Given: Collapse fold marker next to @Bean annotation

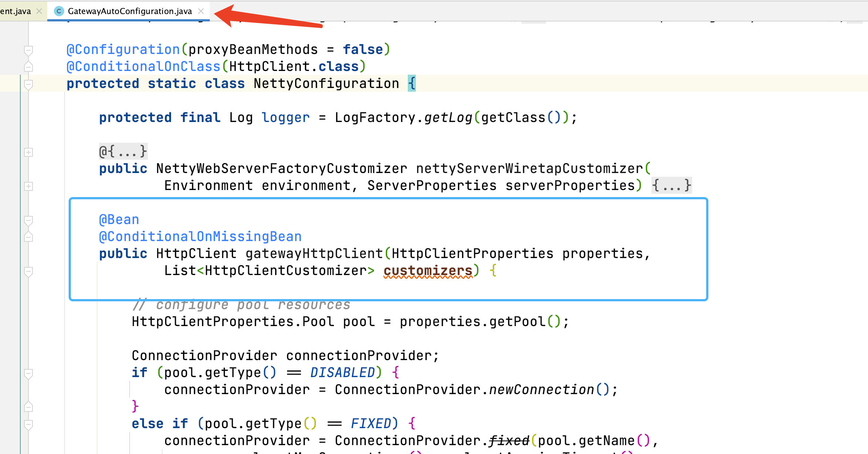Looking at the screenshot, I should coord(28,220).
